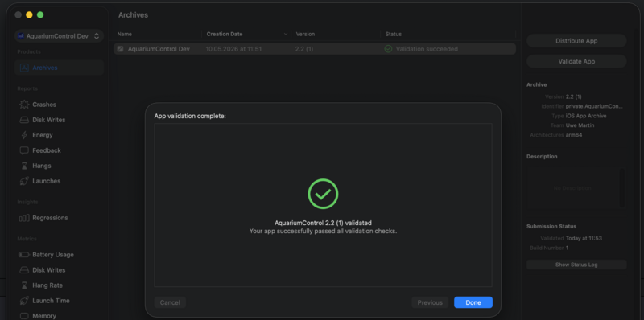Image resolution: width=644 pixels, height=320 pixels.
Task: Click the arm64 architectures value
Action: click(x=574, y=134)
